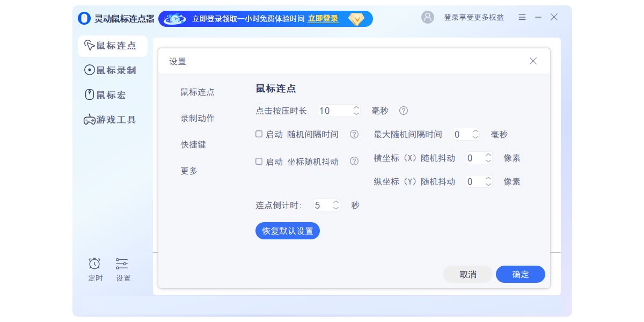The height and width of the screenshot is (322, 644).
Task: Click help icon beside 坐标随机抖动
Action: (x=354, y=161)
